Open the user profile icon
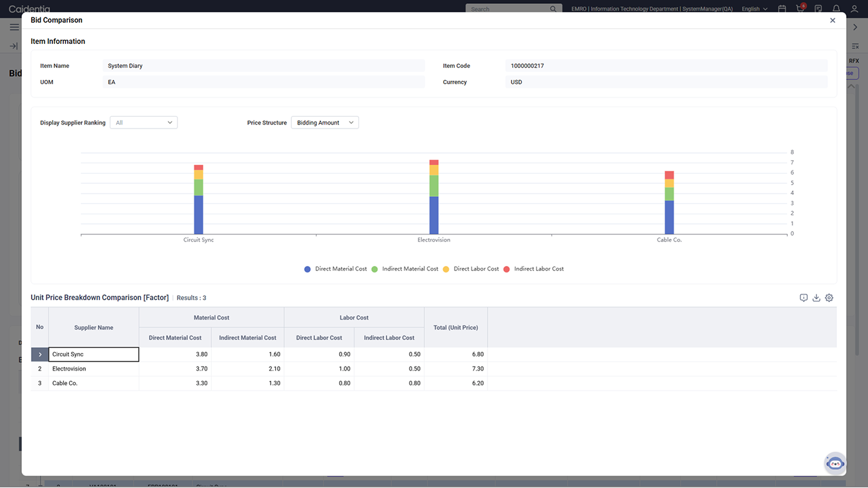 tap(854, 8)
